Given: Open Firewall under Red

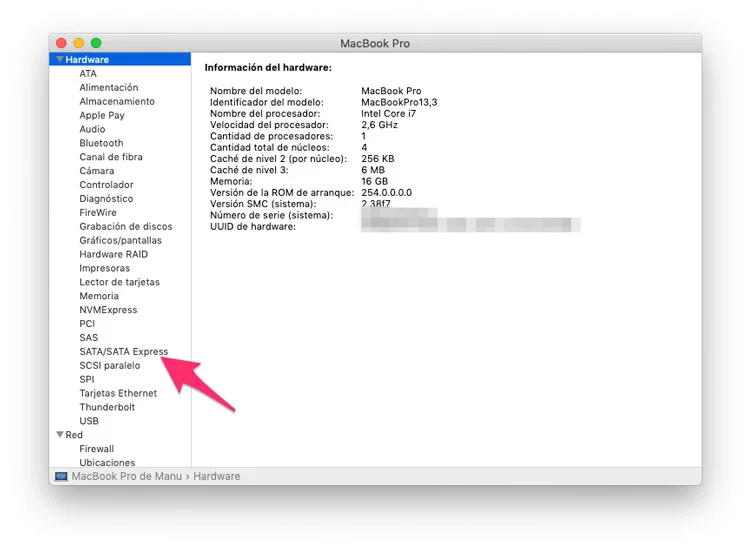Looking at the screenshot, I should point(97,448).
